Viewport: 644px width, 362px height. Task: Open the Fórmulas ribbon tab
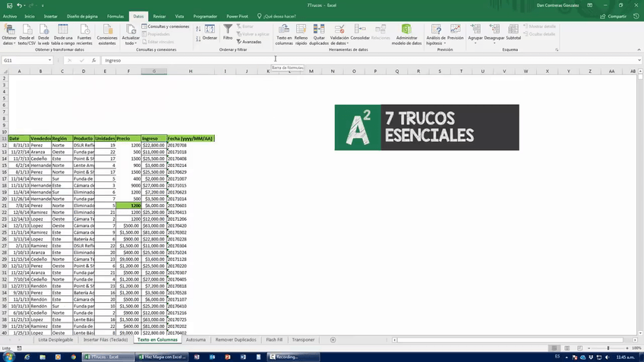tap(115, 17)
